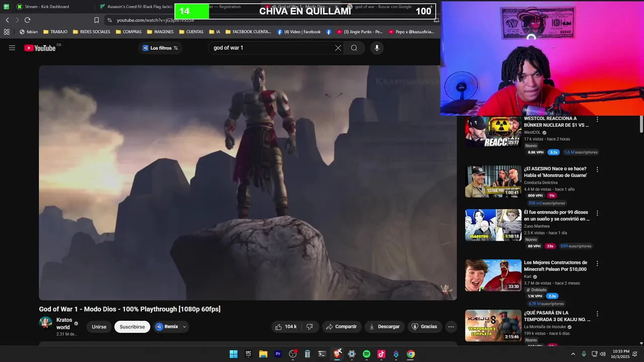The image size is (644, 362).
Task: Open Google Chrome from taskbar
Action: click(x=411, y=354)
